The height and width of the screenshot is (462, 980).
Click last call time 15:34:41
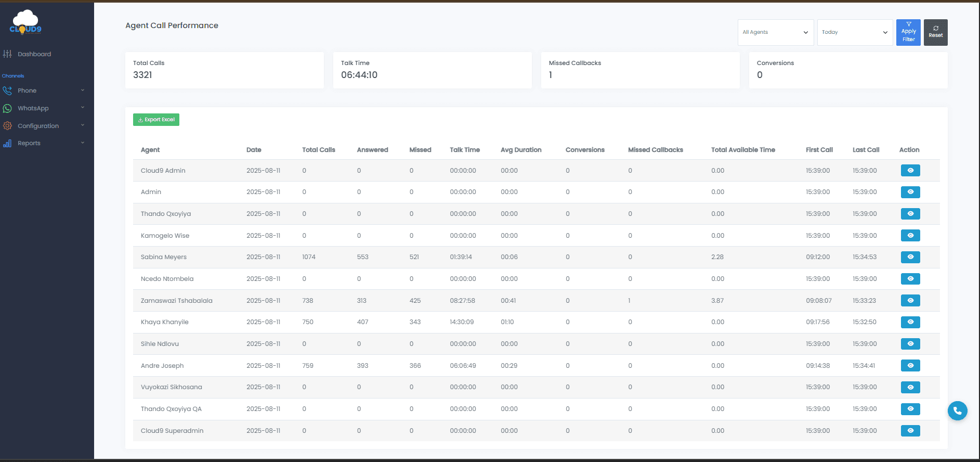pos(864,366)
